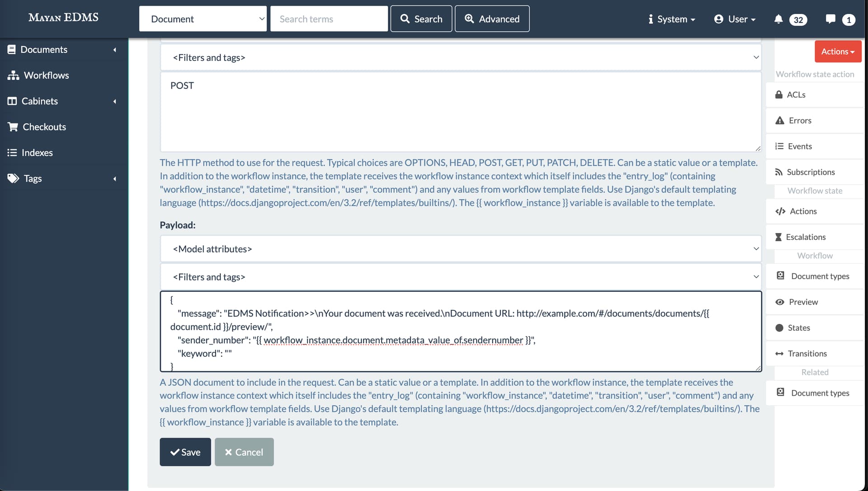This screenshot has height=491, width=868.
Task: Click the Advanced search button
Action: (492, 19)
